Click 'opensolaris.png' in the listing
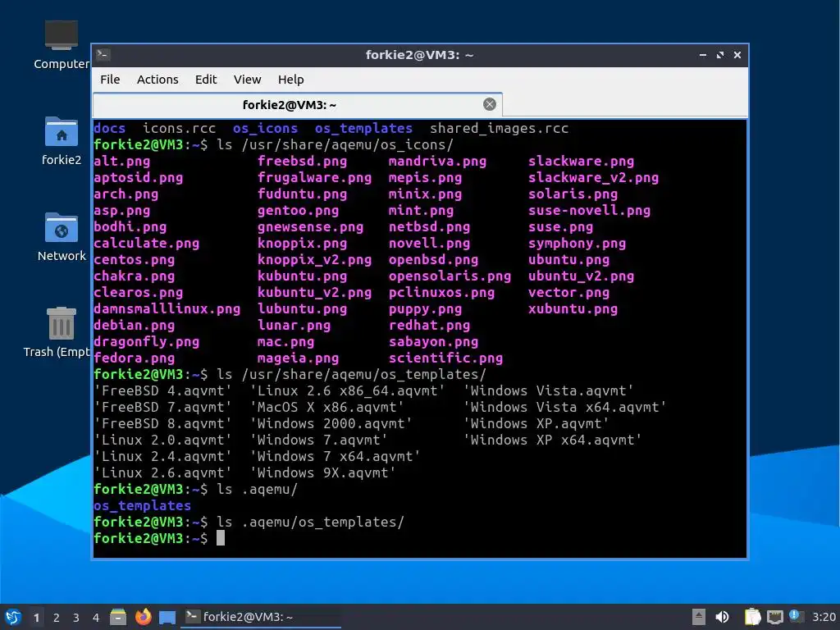 pyautogui.click(x=450, y=276)
